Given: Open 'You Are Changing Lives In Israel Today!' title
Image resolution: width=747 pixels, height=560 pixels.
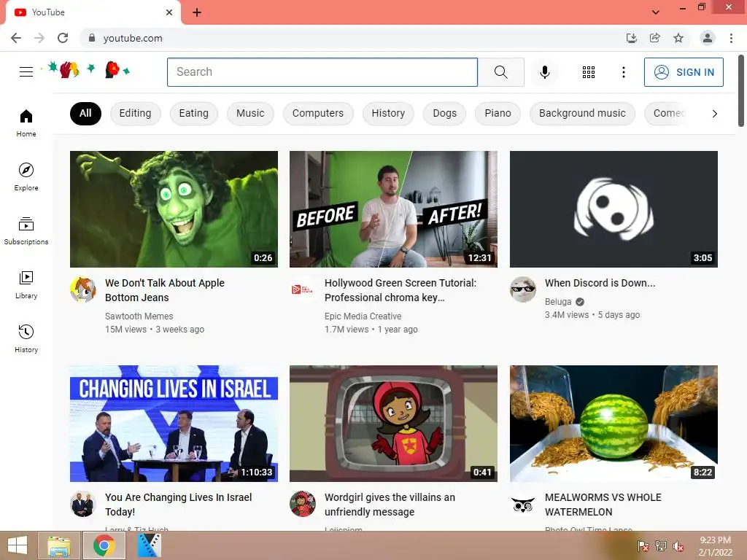Looking at the screenshot, I should (x=178, y=505).
